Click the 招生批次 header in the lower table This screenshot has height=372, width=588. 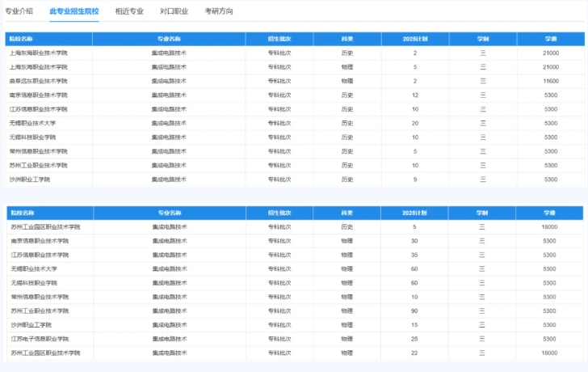pos(279,213)
